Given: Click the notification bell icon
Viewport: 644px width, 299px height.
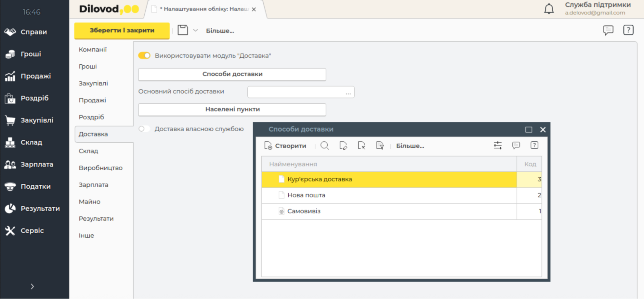Looking at the screenshot, I should 549,9.
